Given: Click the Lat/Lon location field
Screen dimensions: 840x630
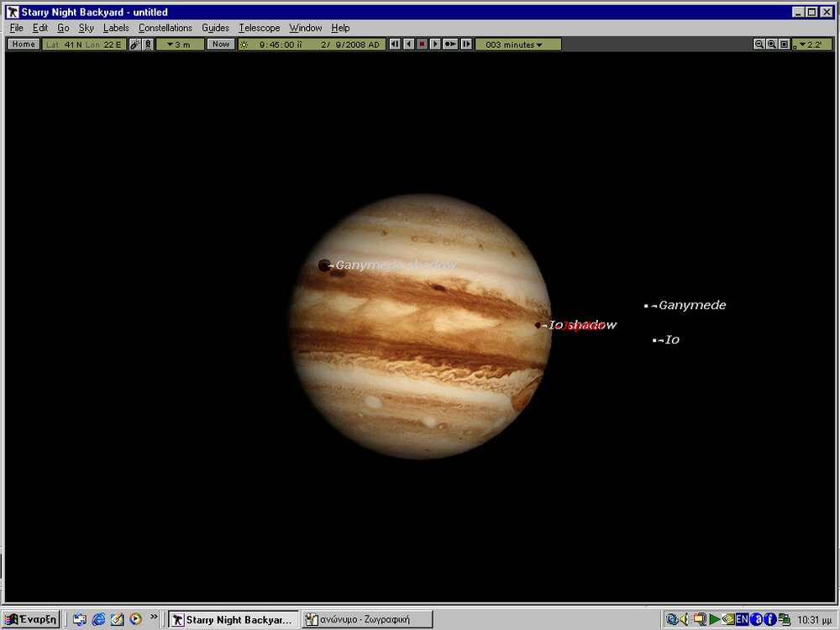Looking at the screenshot, I should [x=84, y=45].
